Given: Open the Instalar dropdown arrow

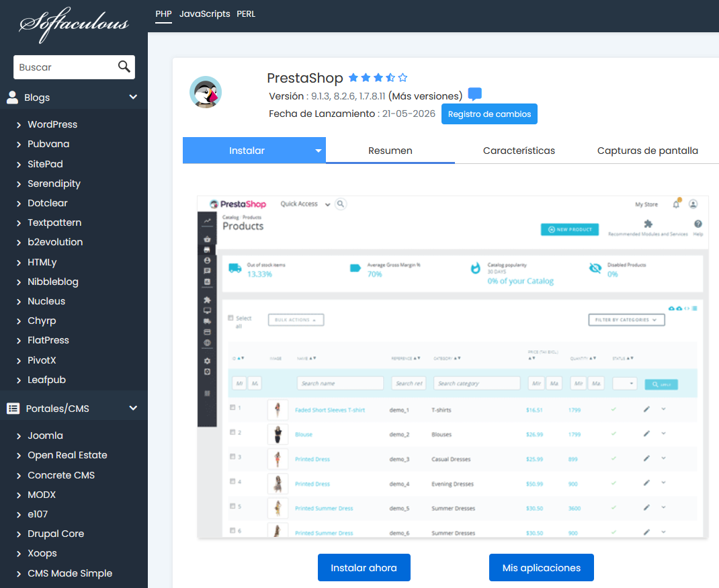Looking at the screenshot, I should (x=319, y=151).
